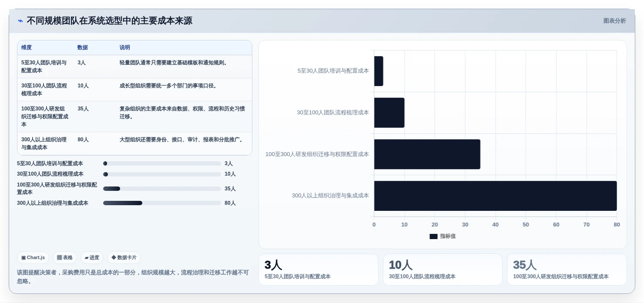The width and height of the screenshot is (644, 303).
Task: Click the 指标值 legend label
Action: pos(448,236)
